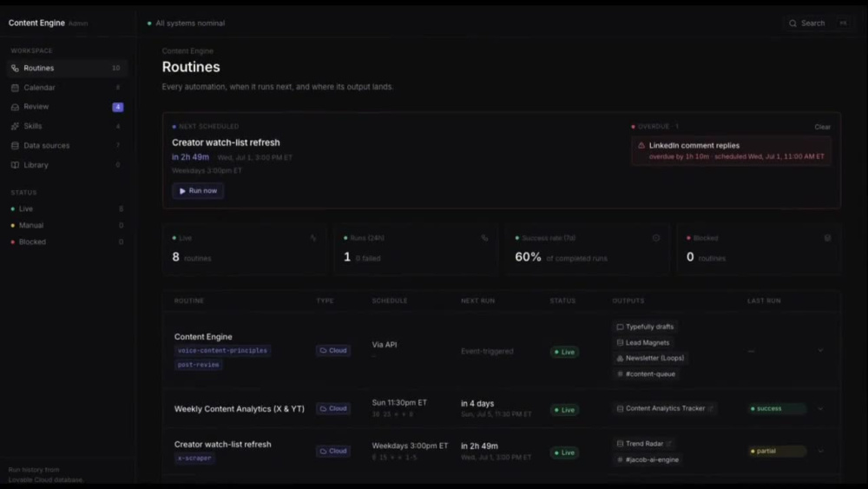Click the Data sources database icon
Screen dimensions: 868x489
(15, 146)
